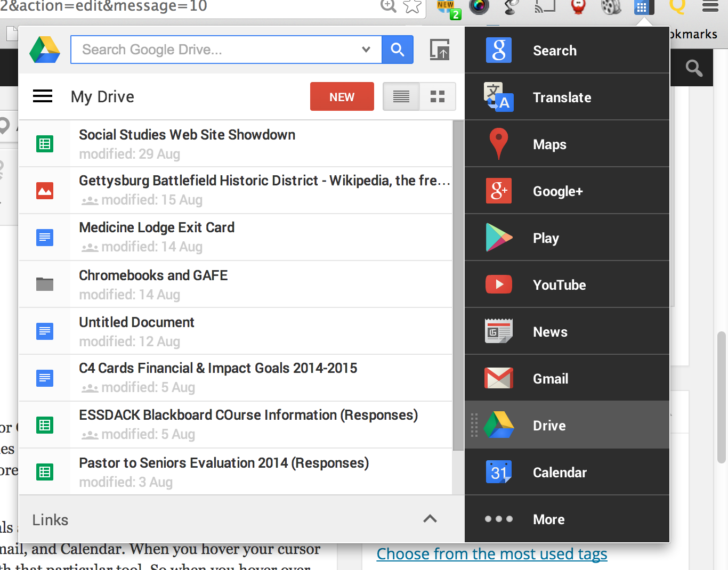Click Choose from the most used tags

point(492,554)
